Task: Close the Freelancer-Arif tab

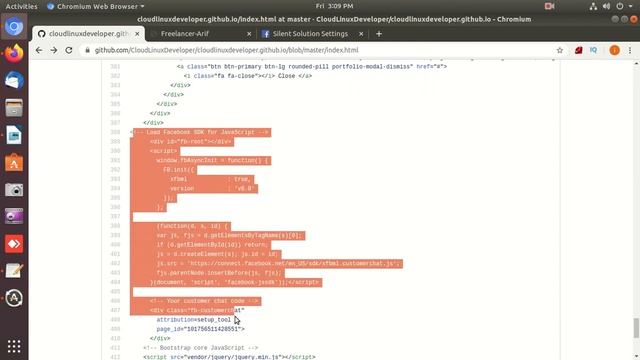Action: pos(249,34)
